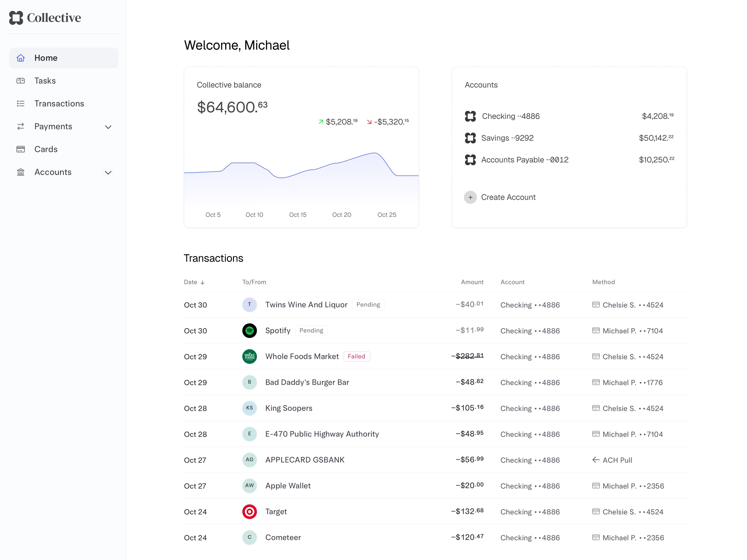This screenshot has width=747, height=560.
Task: Click the Home house icon
Action: (21, 58)
